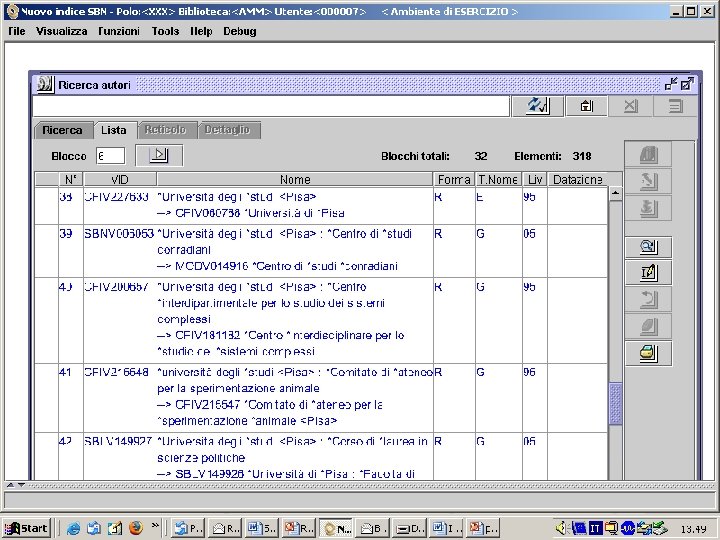
Task: Click the long text field above tabs
Action: pos(271,106)
